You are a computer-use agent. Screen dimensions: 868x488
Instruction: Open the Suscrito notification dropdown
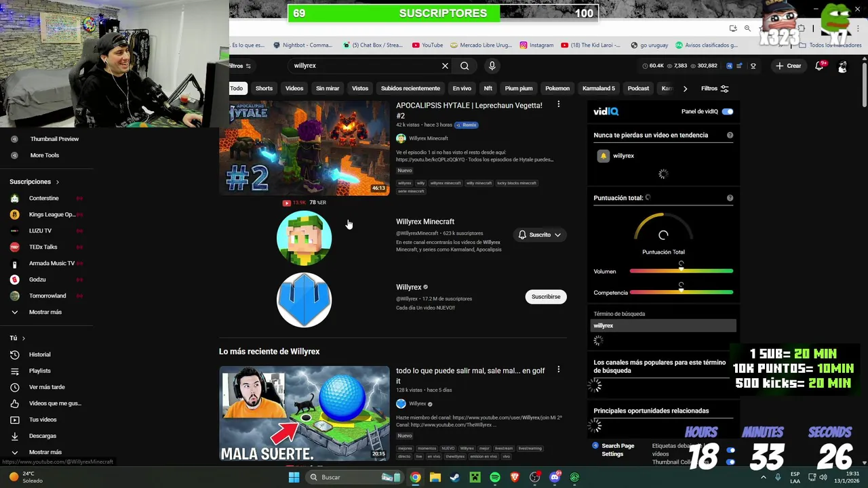tap(540, 235)
